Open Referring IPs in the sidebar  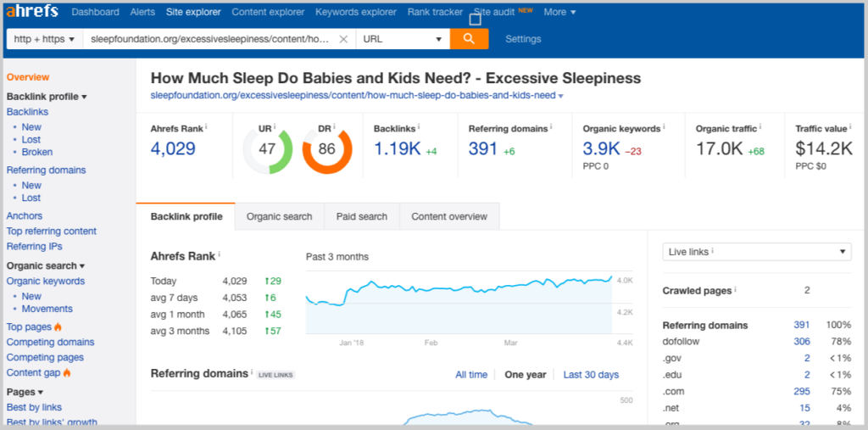[34, 246]
